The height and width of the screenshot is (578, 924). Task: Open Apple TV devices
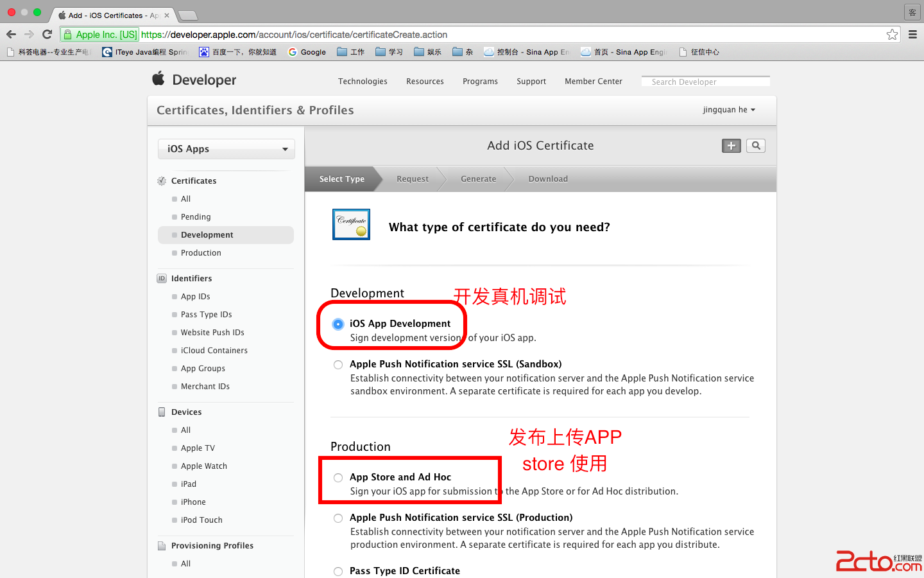coord(198,448)
